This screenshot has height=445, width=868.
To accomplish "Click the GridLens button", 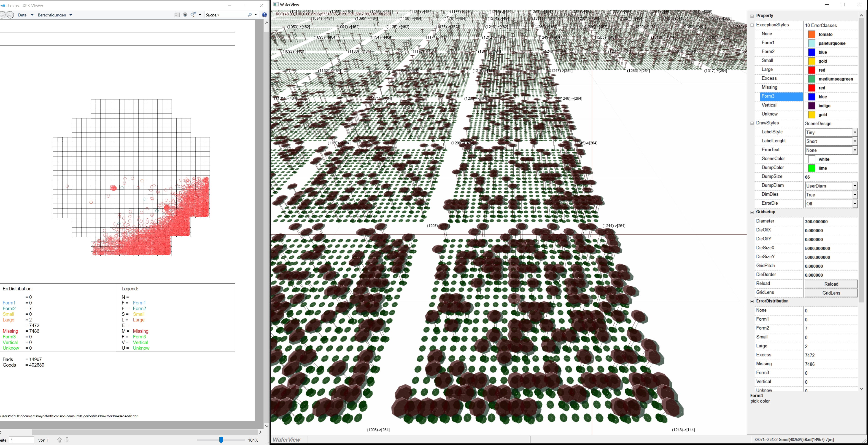I will click(831, 293).
